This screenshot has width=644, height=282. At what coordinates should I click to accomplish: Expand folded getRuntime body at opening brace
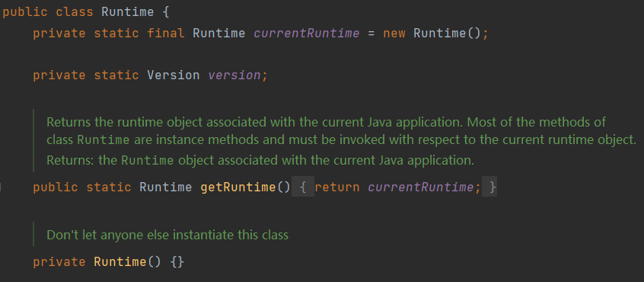303,187
